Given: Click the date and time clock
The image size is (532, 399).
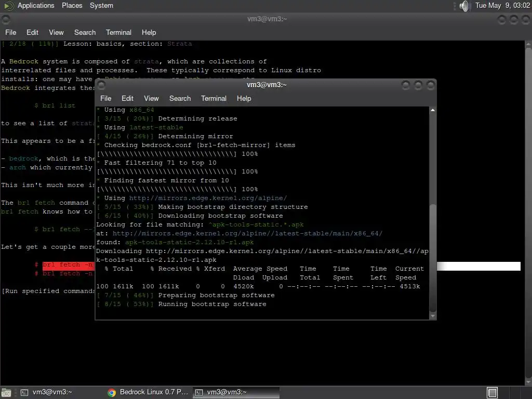Looking at the screenshot, I should tap(502, 5).
